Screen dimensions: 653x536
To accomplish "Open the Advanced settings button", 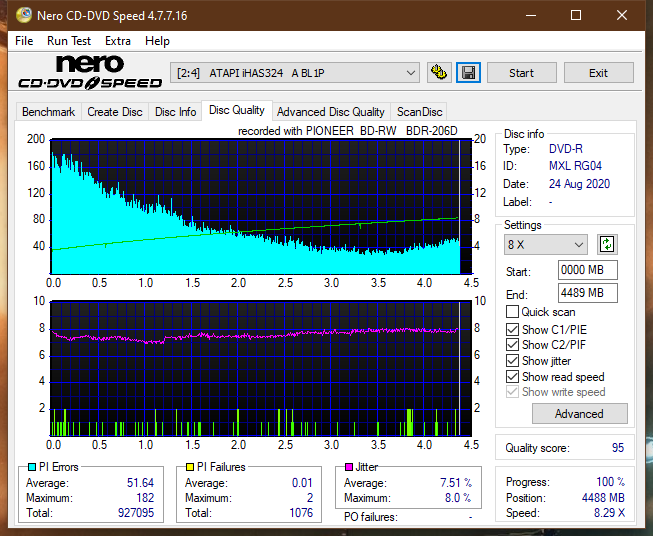I will coord(579,414).
